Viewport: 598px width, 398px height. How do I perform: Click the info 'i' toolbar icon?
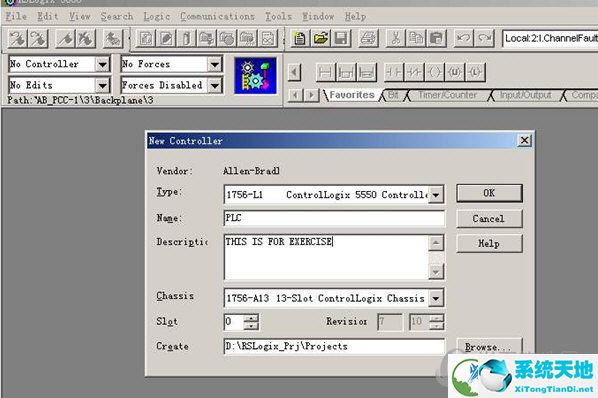click(x=186, y=39)
